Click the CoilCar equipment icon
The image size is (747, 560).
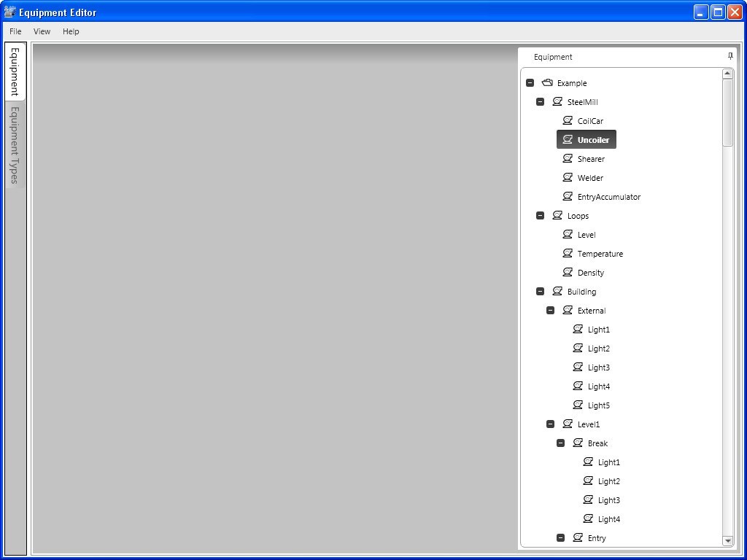pos(569,120)
